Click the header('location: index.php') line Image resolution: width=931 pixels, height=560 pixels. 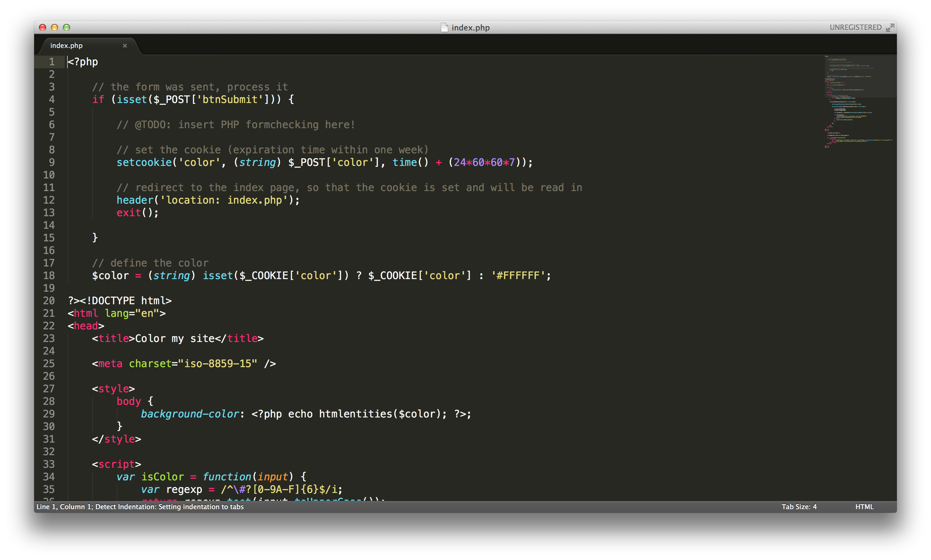click(x=208, y=200)
